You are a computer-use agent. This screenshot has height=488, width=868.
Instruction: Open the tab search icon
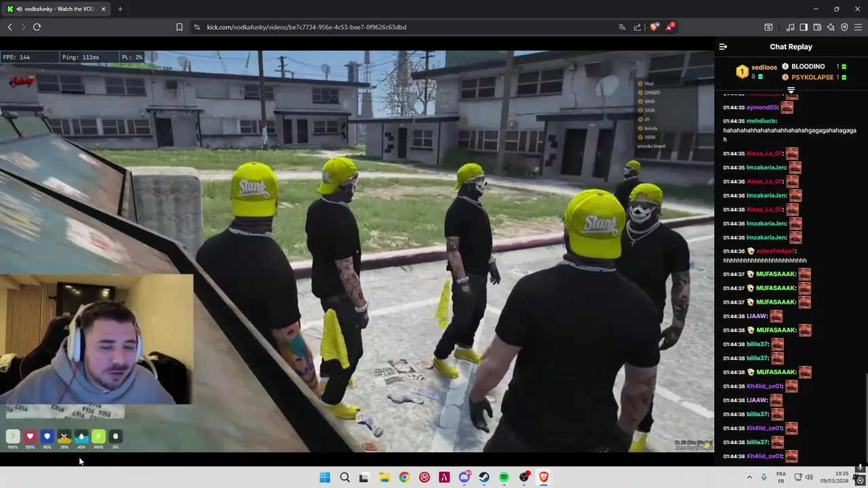tap(768, 27)
